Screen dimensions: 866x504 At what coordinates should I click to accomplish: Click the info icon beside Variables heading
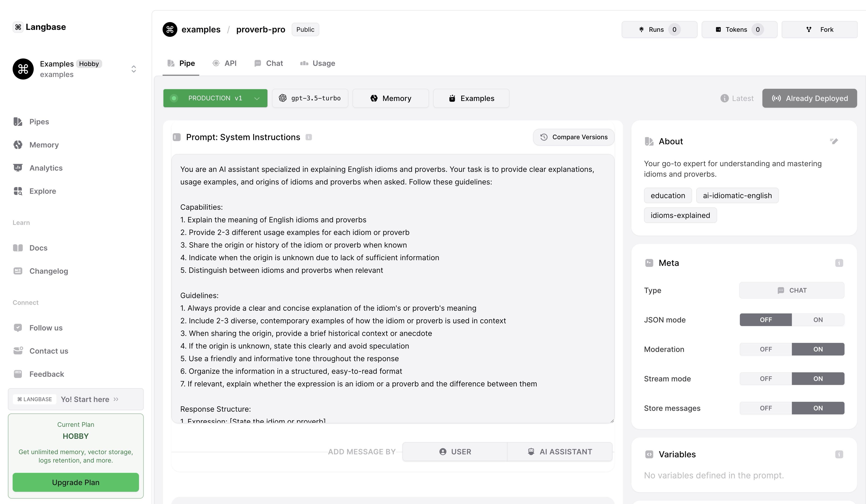click(839, 455)
